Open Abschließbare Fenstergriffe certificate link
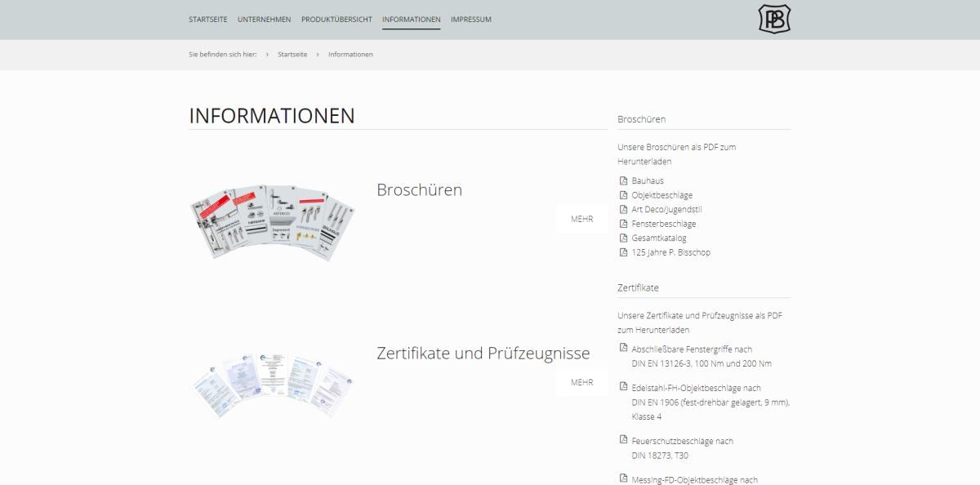Screen dimensions: 980x485 pos(702,356)
